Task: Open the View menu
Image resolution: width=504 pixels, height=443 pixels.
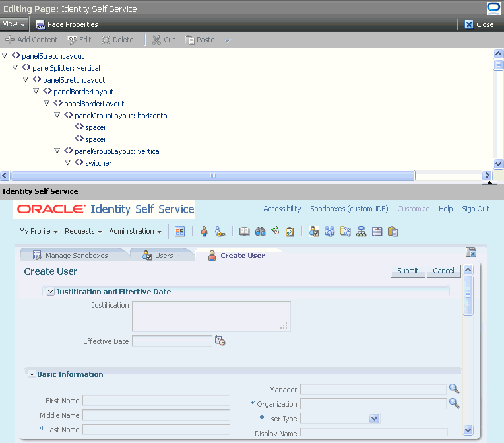Action: coord(14,24)
